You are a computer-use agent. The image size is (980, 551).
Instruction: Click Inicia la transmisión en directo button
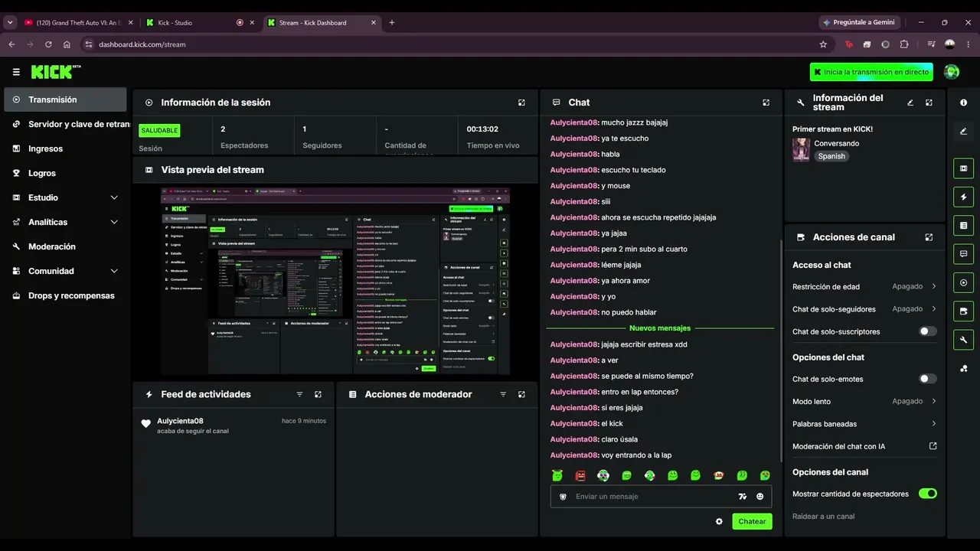pyautogui.click(x=871, y=72)
